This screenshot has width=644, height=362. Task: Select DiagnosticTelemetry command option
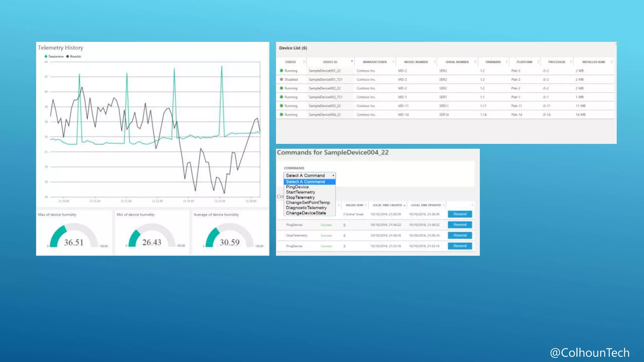coord(306,208)
